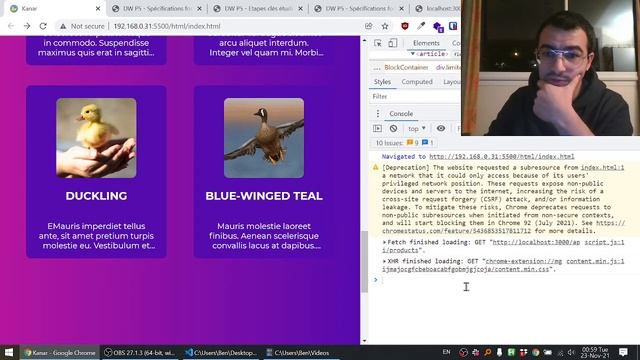Screen dimensions: 640x360
Task: Open the Windows notification center
Action: tap(623, 352)
